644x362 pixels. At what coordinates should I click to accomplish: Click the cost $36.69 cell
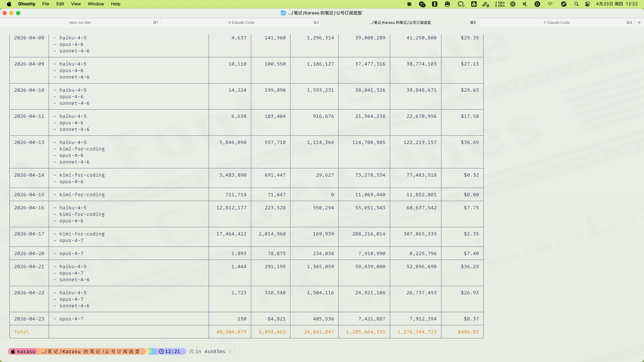[470, 142]
